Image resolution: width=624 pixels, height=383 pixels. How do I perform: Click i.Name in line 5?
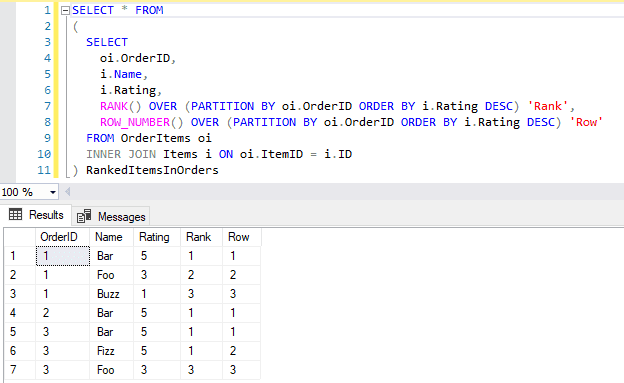coord(121,74)
